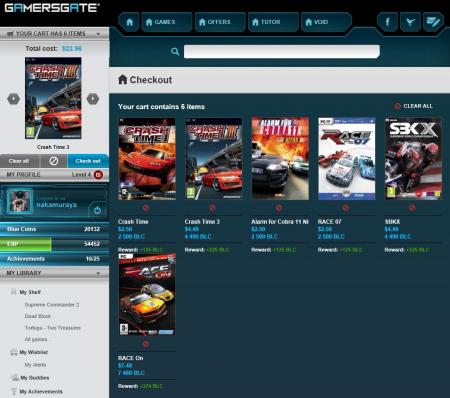Click the notes edit icon in header
Image resolution: width=450 pixels, height=398 pixels.
point(433,22)
